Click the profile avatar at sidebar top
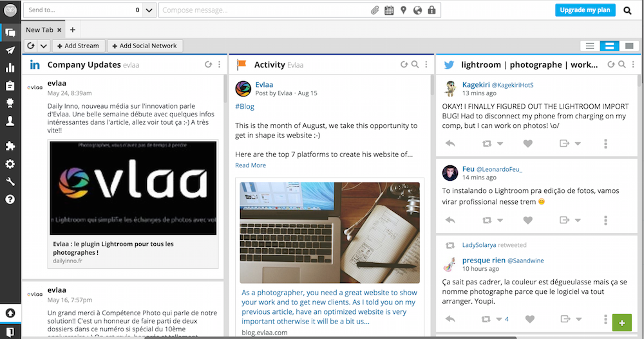Image resolution: width=644 pixels, height=339 pixels. [10, 10]
